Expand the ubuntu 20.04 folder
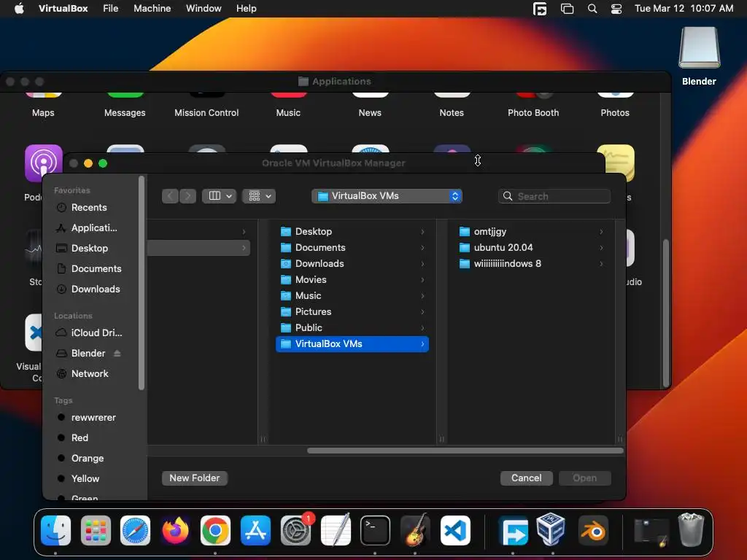747x560 pixels. [x=601, y=248]
